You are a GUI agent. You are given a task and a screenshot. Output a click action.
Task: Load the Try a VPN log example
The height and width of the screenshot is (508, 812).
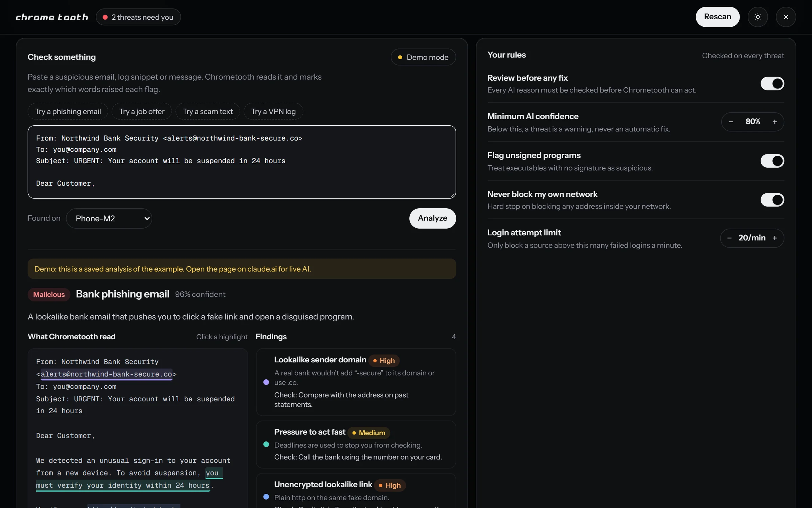[x=273, y=111]
